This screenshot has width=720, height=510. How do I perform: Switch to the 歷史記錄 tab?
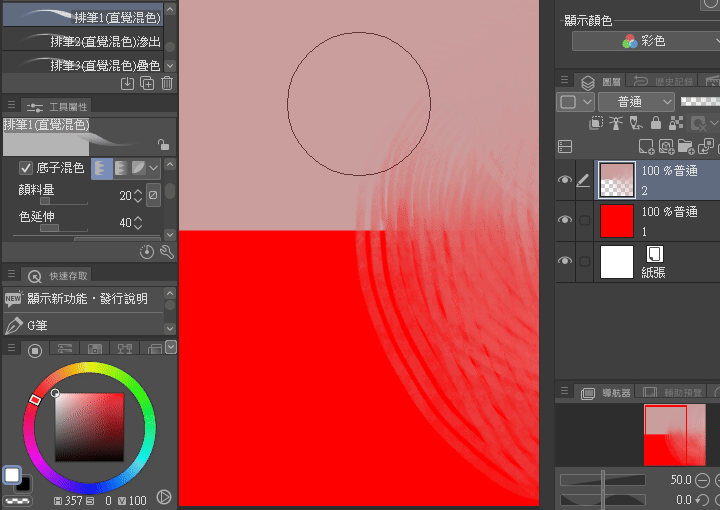[663, 81]
